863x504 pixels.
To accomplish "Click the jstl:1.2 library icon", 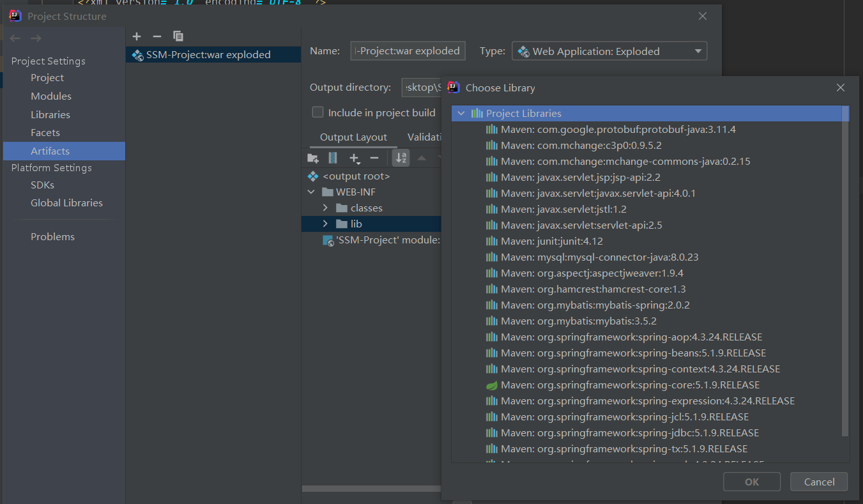I will (x=492, y=210).
